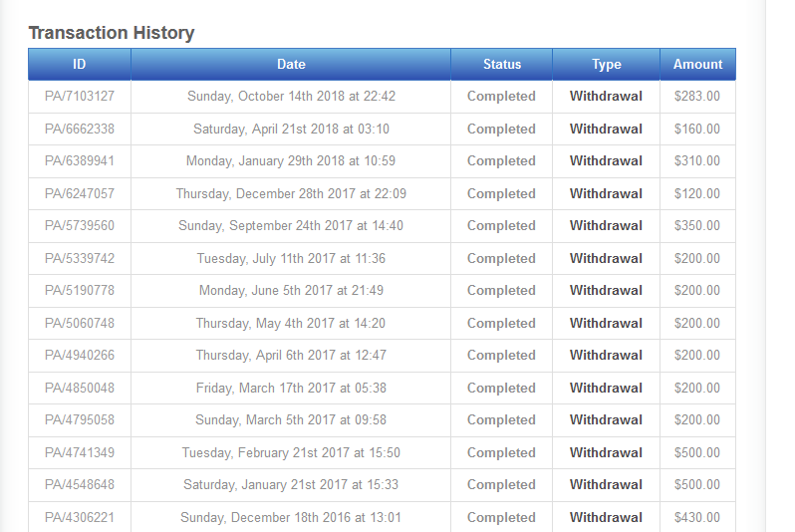
Task: Open transaction PA/5339742
Action: coord(80,258)
